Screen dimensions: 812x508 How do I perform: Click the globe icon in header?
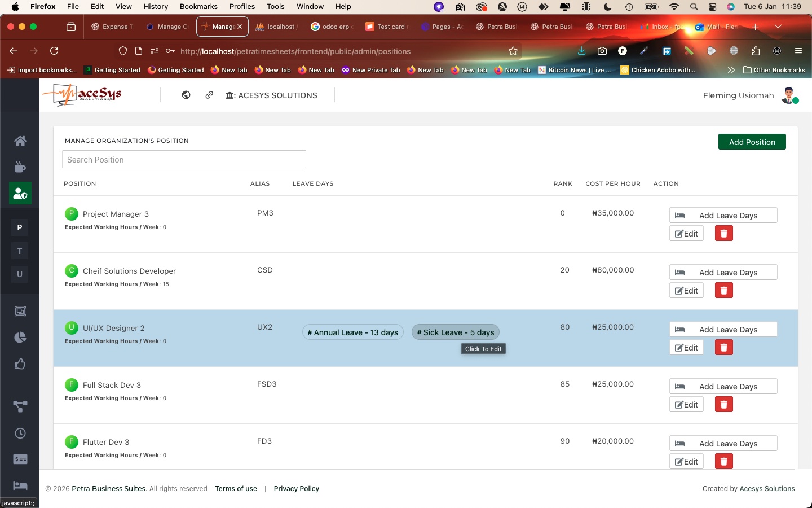pyautogui.click(x=186, y=95)
